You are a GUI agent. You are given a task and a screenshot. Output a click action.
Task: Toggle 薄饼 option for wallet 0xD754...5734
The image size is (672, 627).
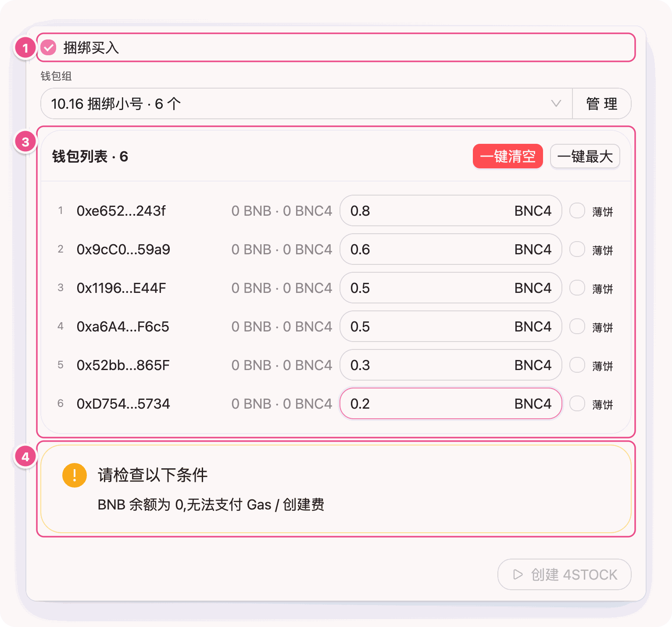(577, 404)
